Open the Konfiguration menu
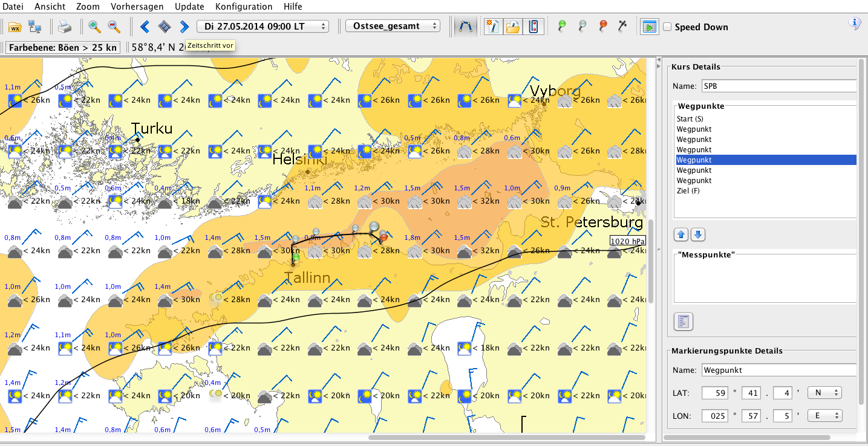Image resolution: width=868 pixels, height=446 pixels. coord(244,7)
